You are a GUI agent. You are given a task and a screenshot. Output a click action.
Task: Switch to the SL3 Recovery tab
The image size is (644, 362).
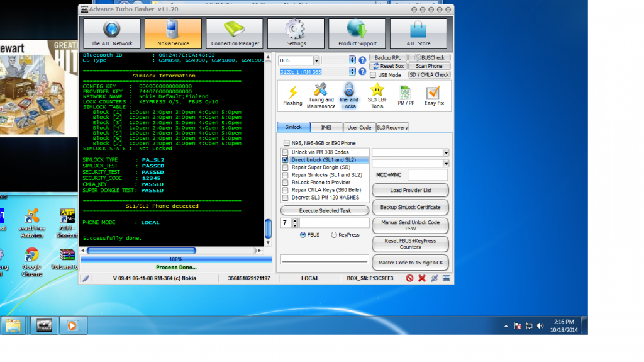(x=392, y=127)
